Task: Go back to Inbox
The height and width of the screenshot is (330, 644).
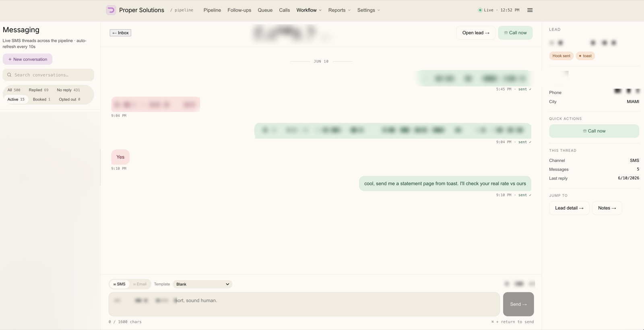Action: (120, 33)
